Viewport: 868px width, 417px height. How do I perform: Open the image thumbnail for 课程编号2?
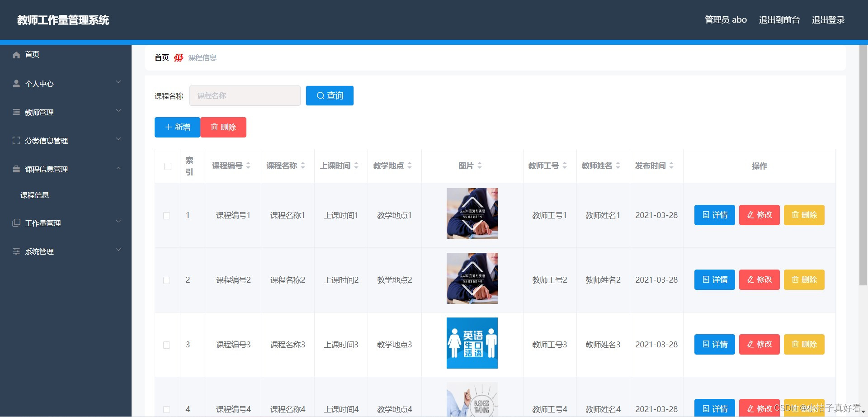pos(472,278)
